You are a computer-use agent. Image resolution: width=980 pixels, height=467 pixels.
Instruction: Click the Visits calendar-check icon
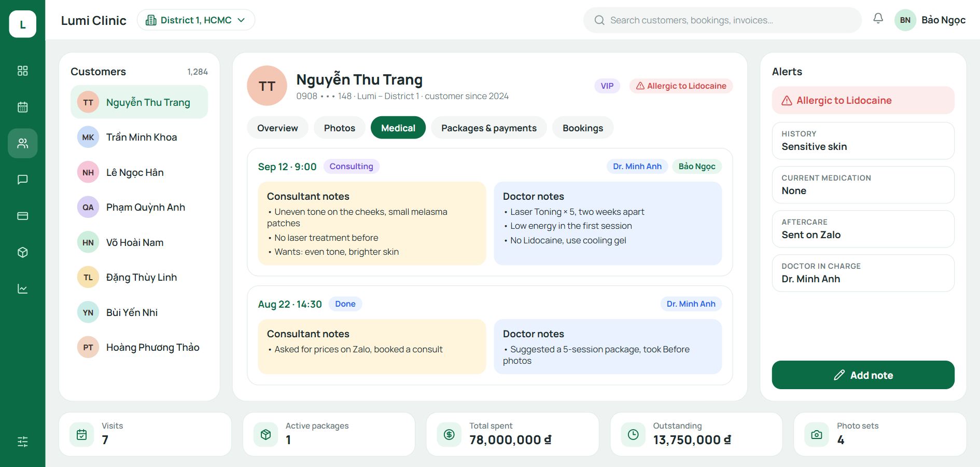[82, 435]
